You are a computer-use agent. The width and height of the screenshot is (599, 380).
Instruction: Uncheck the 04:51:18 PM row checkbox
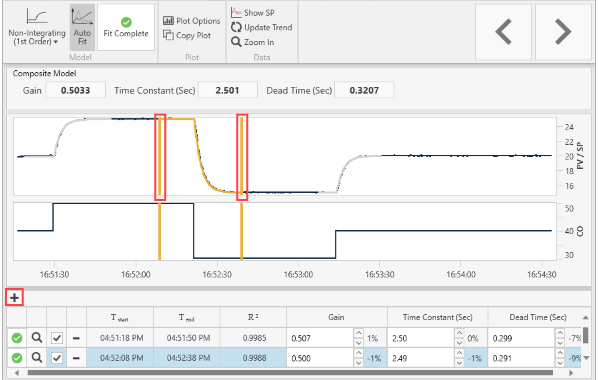click(57, 338)
